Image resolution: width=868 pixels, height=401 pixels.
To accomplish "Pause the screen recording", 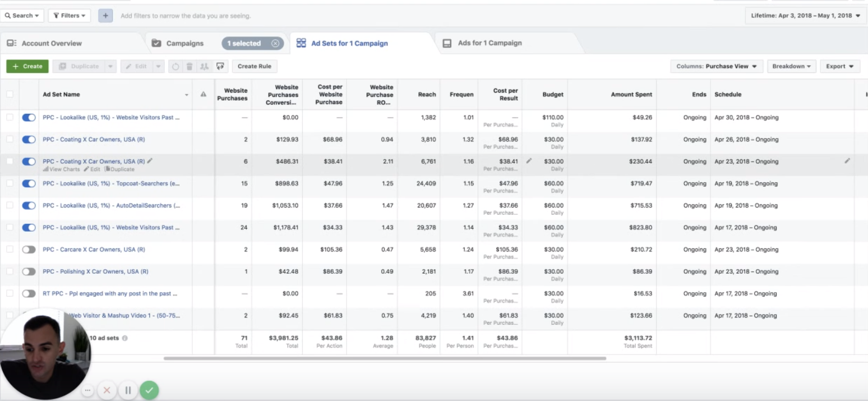I will tap(128, 390).
